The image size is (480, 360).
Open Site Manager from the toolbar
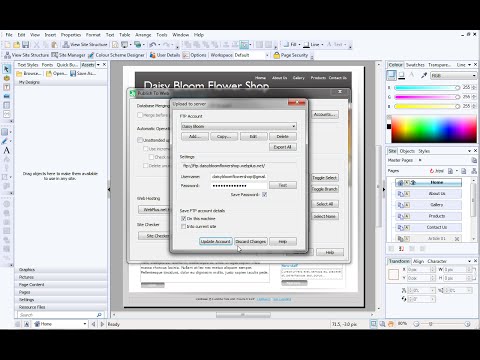click(68, 55)
